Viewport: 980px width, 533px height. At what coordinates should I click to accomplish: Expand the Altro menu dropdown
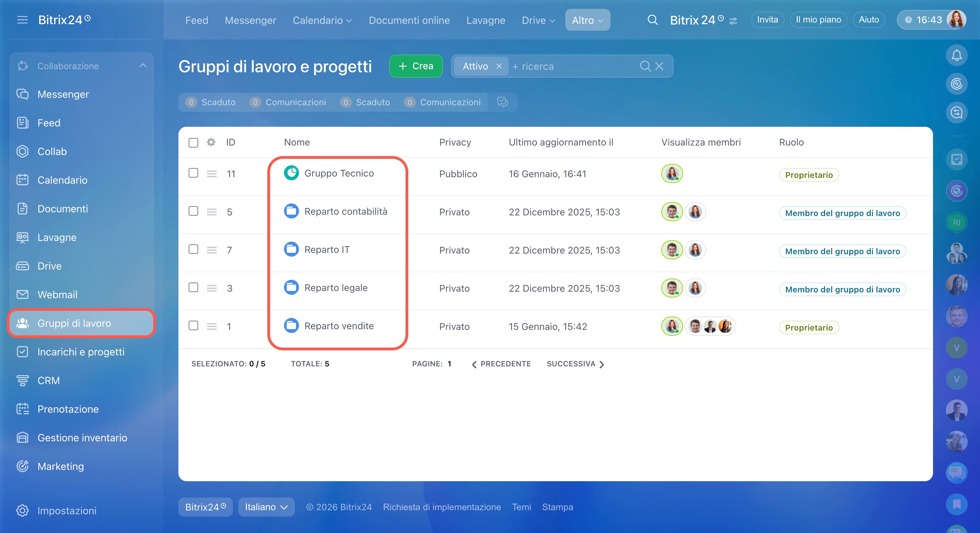[587, 20]
